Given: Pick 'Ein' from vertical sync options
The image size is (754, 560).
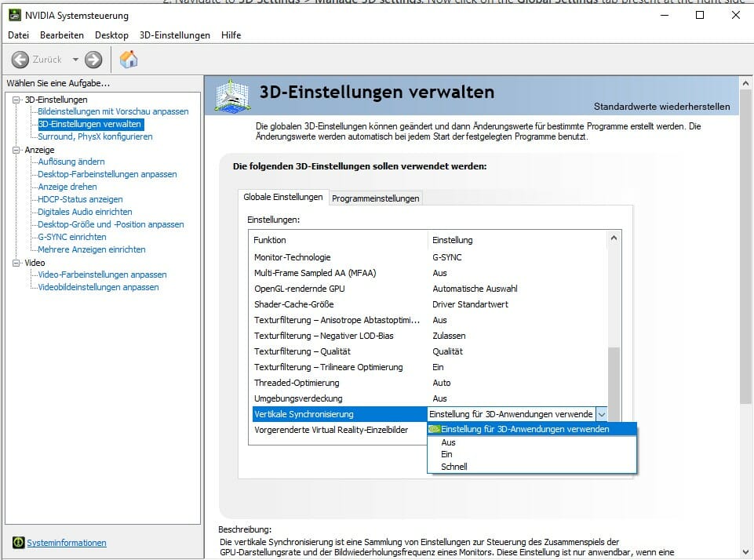Looking at the screenshot, I should click(446, 454).
